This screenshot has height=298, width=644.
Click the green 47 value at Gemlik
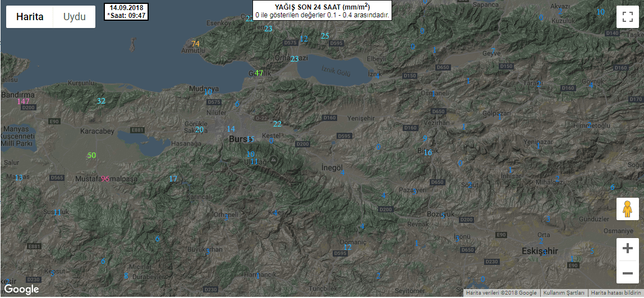[x=259, y=73]
